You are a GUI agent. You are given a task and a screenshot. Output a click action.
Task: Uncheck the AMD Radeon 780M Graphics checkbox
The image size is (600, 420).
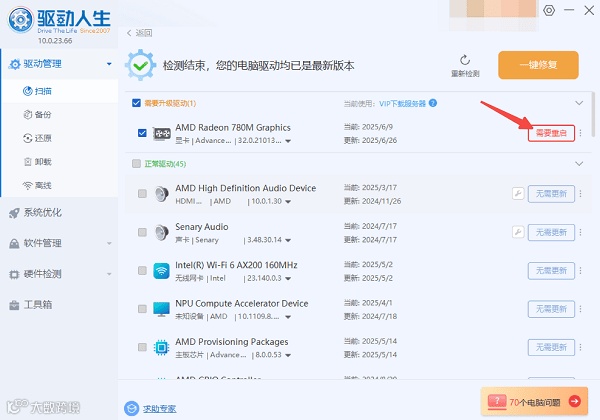pos(142,133)
